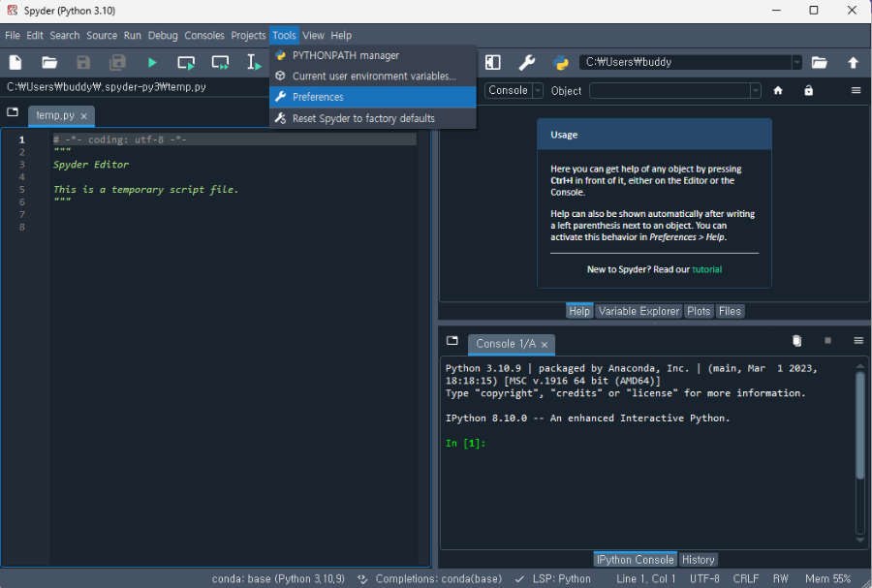
Task: Choose Reset Spyder to factory defaults
Action: 373,118
